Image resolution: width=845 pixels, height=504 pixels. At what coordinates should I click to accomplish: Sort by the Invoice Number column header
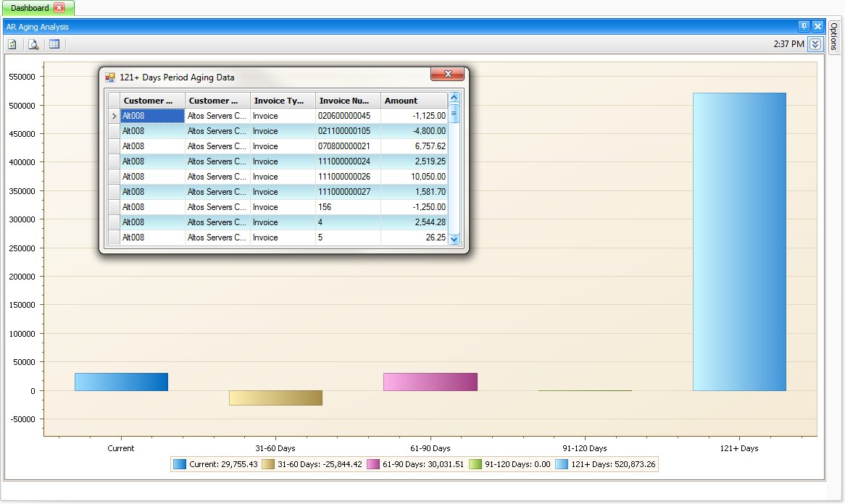348,101
